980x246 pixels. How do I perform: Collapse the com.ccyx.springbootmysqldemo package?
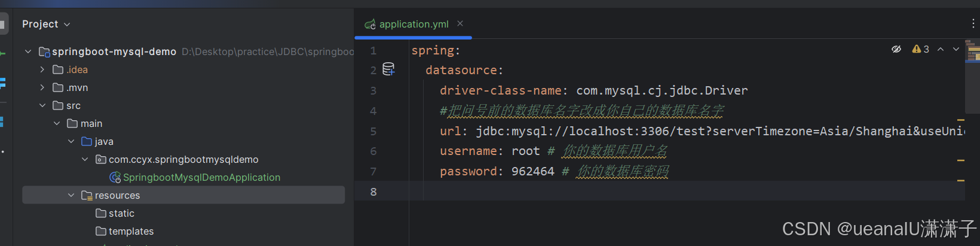pos(85,159)
